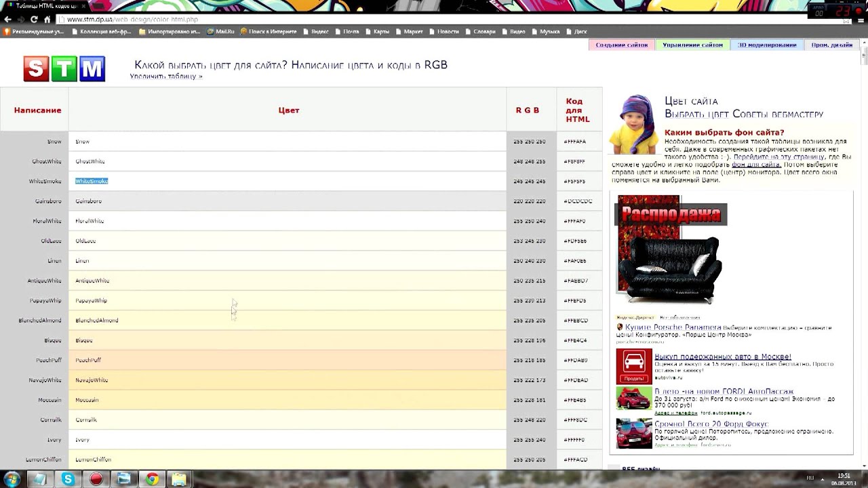Viewport: 868px width, 488px height.
Task: Open the Словари bookmark
Action: 480,31
